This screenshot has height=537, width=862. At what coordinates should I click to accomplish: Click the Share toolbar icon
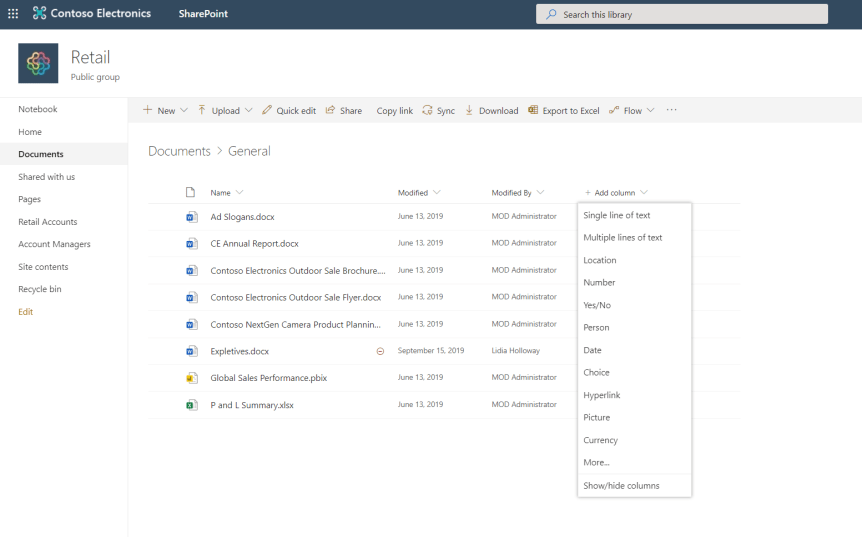330,111
